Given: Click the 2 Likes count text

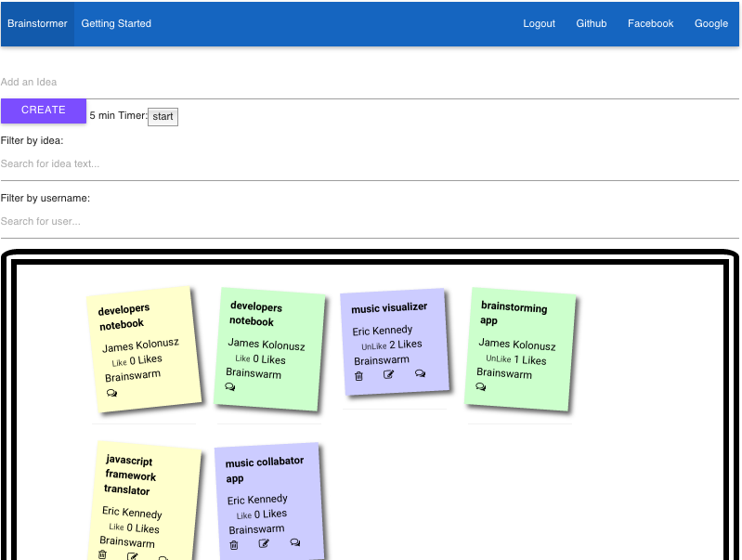Looking at the screenshot, I should click(406, 345).
